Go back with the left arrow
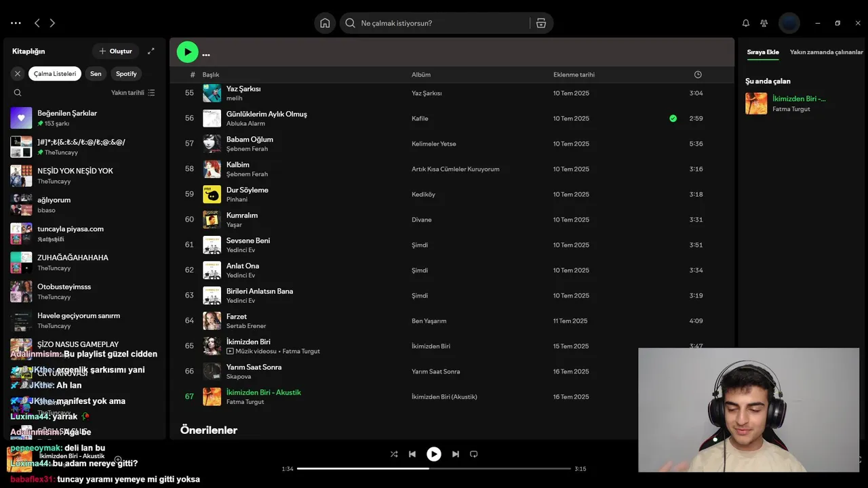 37,23
